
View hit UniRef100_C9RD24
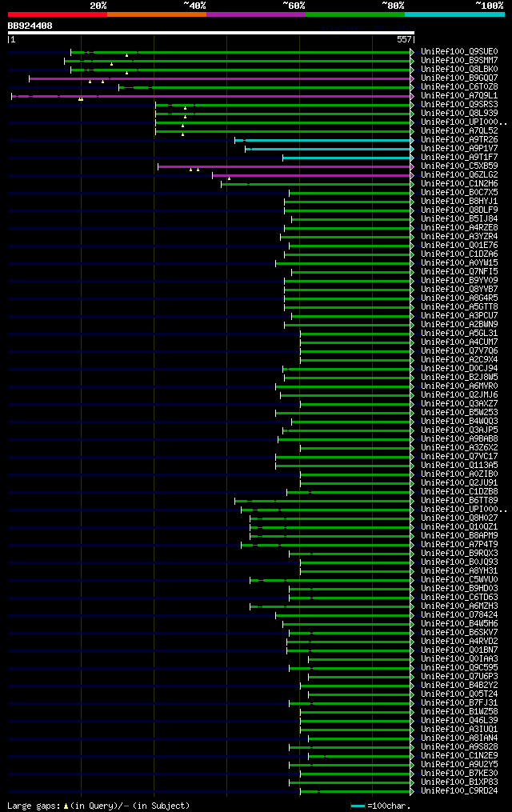click(459, 791)
